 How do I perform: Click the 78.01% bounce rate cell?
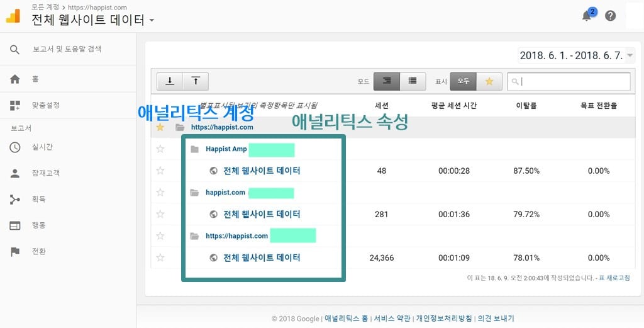coord(526,258)
